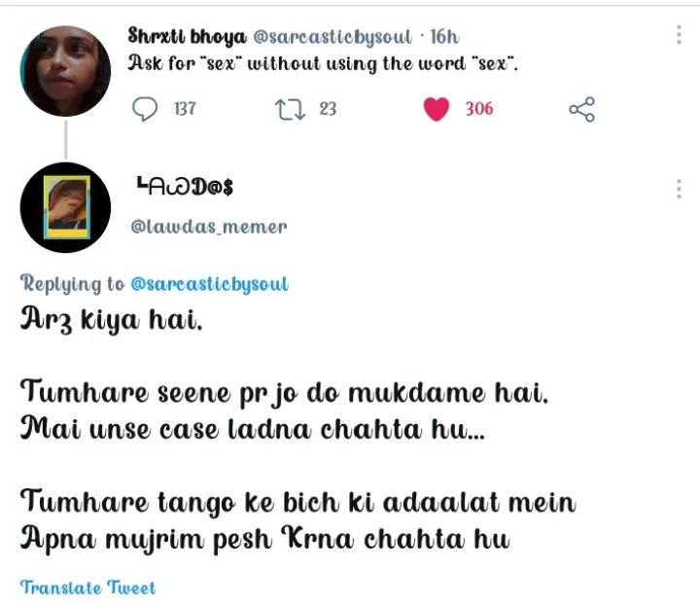
Task: Click the reply author's display name
Action: tap(185, 186)
